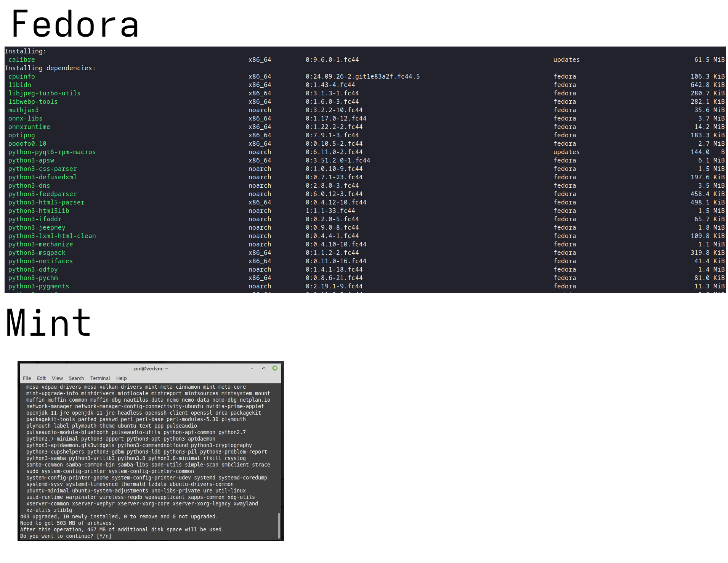Maximize the Mint terminal window

[263, 368]
